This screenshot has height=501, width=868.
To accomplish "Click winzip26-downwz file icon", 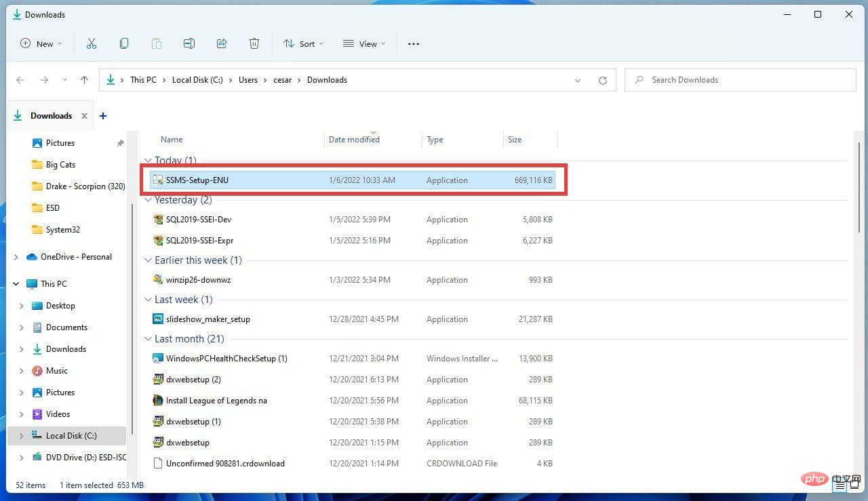I will 158,280.
